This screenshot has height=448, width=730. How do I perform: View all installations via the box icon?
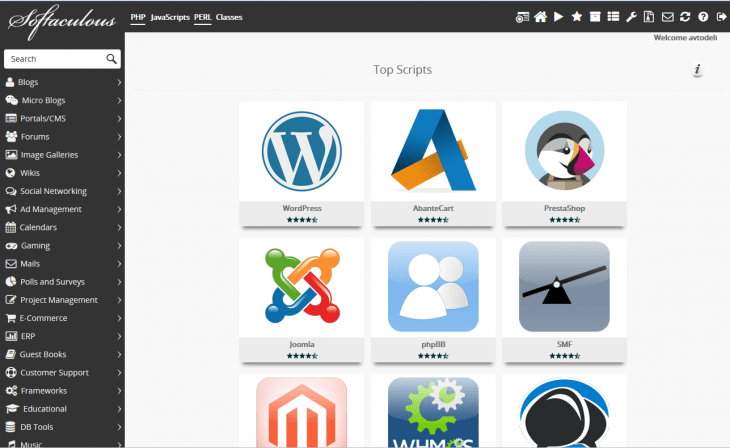(595, 17)
